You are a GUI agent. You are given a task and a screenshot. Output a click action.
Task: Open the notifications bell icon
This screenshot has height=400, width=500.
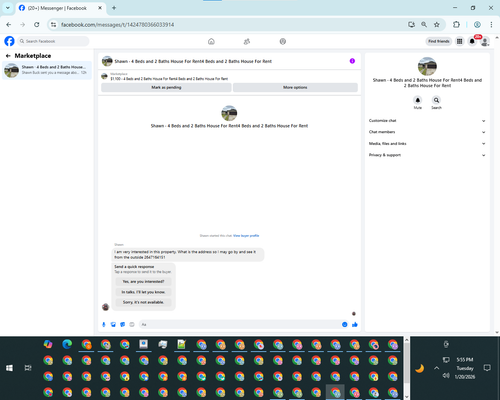472,41
